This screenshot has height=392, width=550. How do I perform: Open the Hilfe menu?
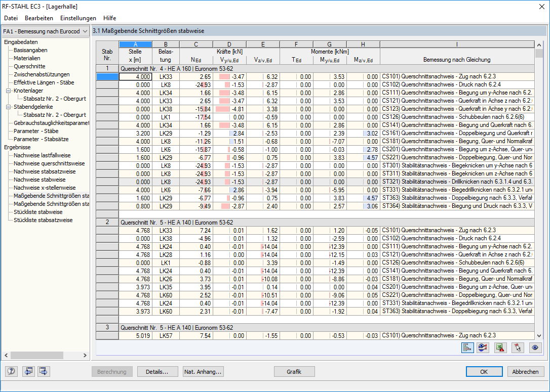pyautogui.click(x=109, y=18)
